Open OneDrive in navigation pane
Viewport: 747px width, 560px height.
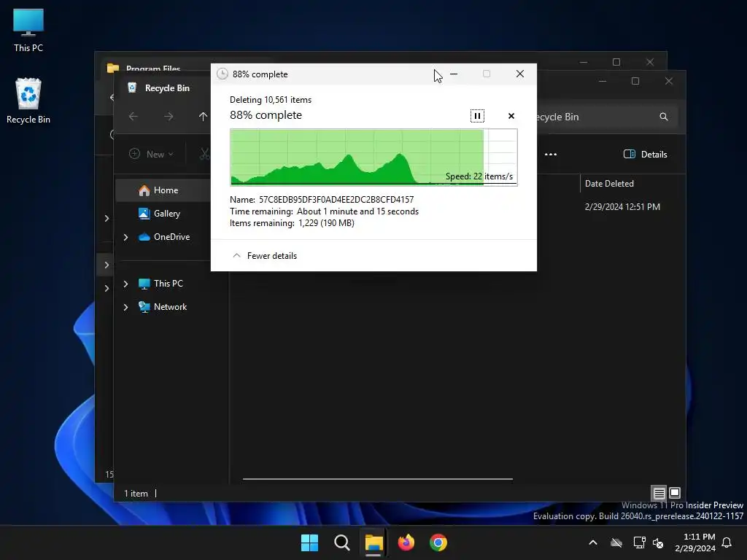(x=164, y=237)
